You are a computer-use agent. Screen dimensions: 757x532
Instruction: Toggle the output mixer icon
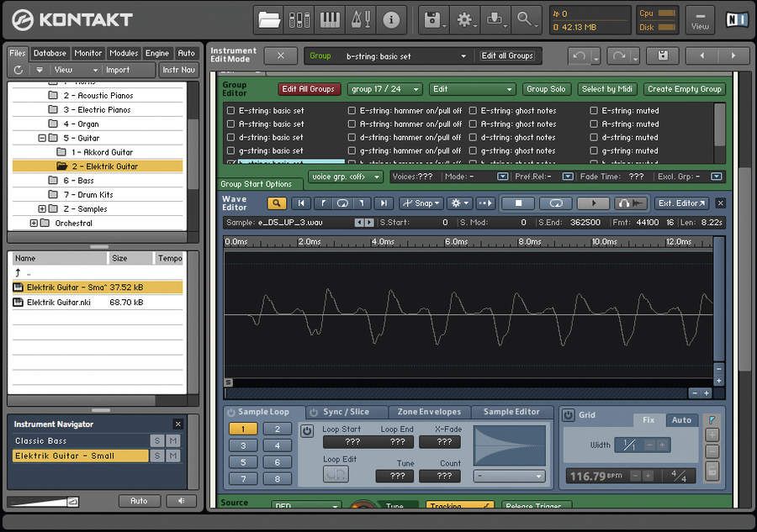tap(299, 20)
